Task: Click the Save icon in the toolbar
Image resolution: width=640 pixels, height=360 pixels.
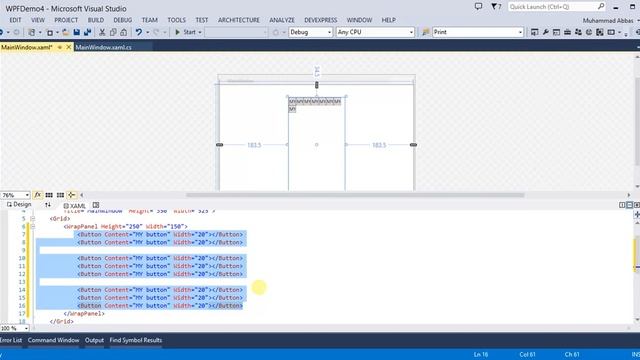Action: [77, 32]
